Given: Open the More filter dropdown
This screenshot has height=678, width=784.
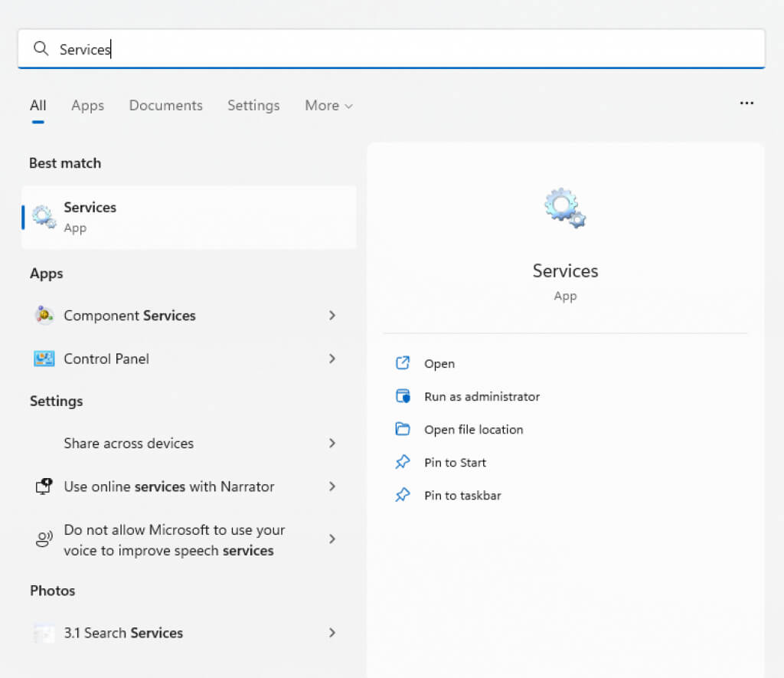Looking at the screenshot, I should click(328, 106).
